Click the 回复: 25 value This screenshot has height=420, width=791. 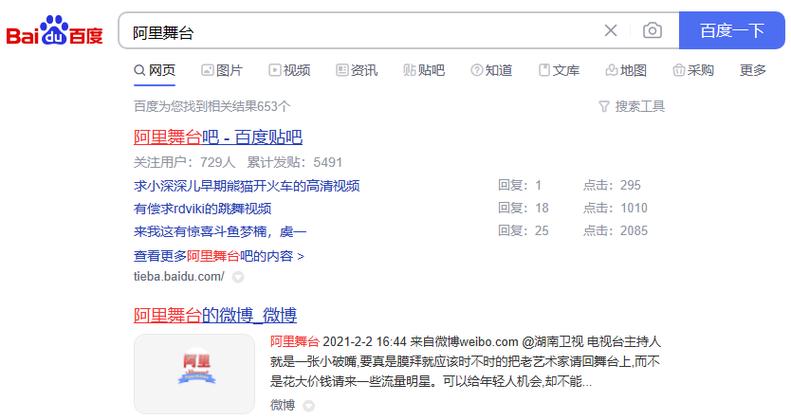click(523, 230)
